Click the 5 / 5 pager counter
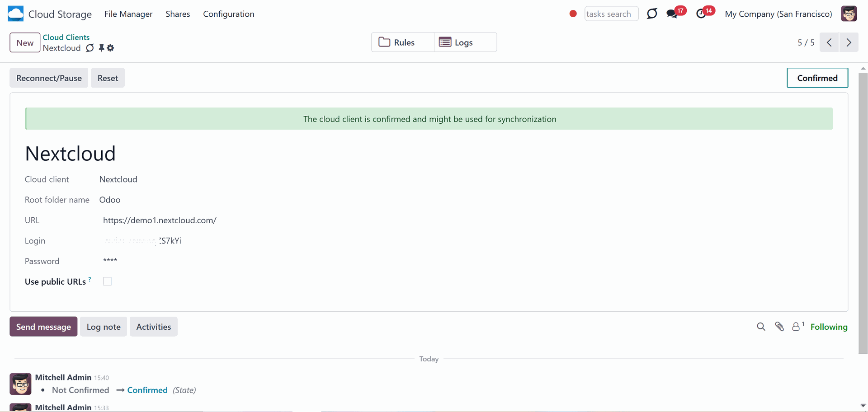Screen dimensions: 868x412 coord(806,42)
